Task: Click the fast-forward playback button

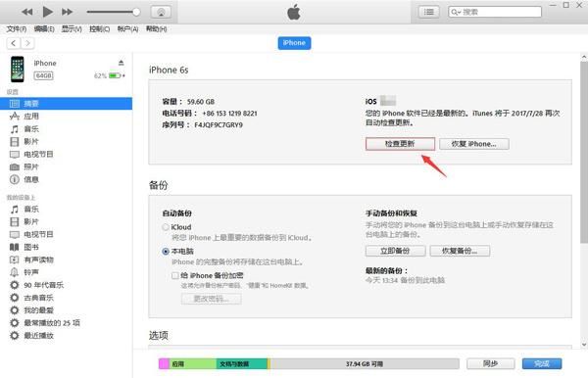Action: click(67, 12)
